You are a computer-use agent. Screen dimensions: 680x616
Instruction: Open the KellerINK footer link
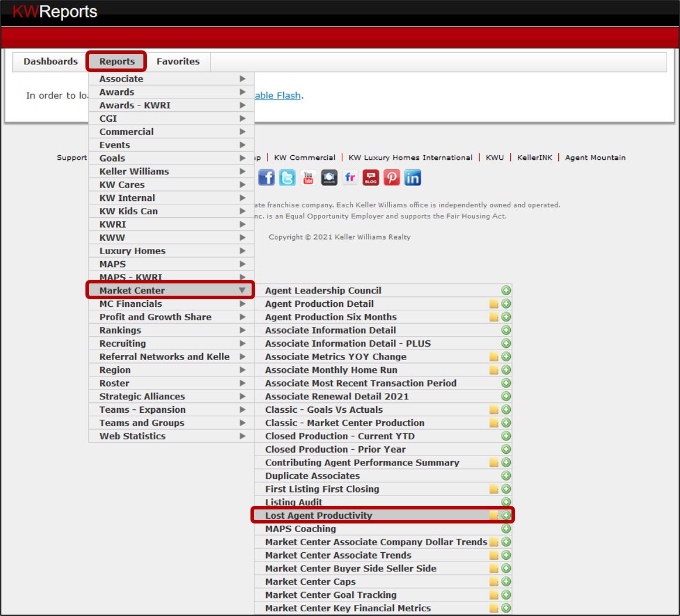[534, 158]
